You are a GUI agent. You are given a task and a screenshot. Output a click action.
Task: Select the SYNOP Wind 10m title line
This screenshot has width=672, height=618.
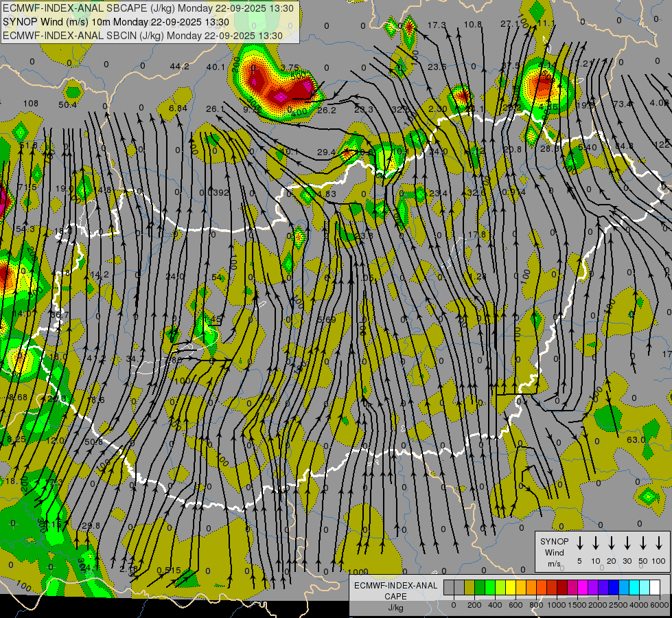[x=115, y=22]
